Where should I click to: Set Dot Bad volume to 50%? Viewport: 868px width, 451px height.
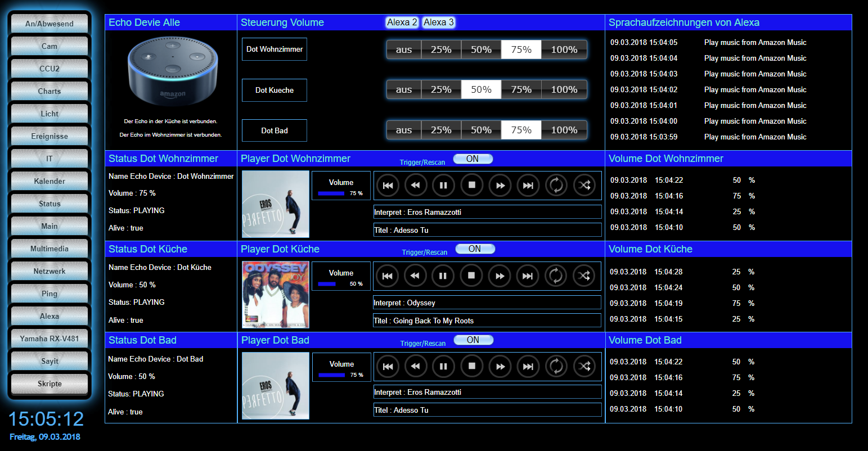tap(481, 130)
